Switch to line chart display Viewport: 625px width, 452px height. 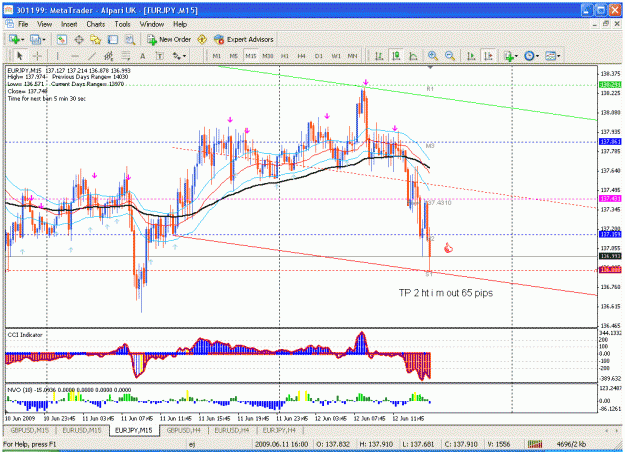[x=413, y=56]
